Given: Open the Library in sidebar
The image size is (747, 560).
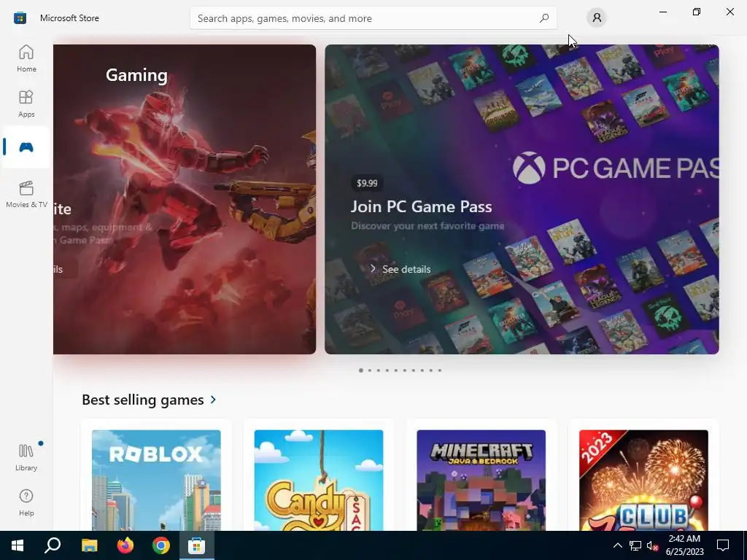Looking at the screenshot, I should click(26, 457).
